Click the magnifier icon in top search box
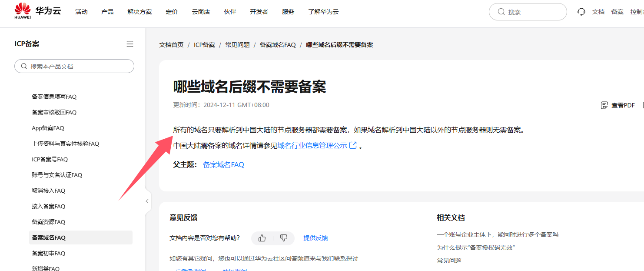The width and height of the screenshot is (644, 271). 501,12
